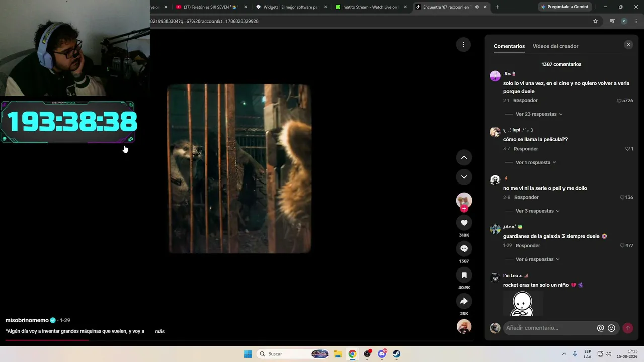Switch to 'Vídeos del creador' tab

555,46
